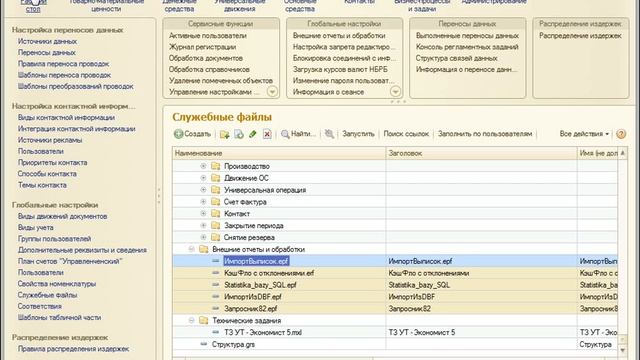Expand the Универсальная операция folder

(x=203, y=190)
